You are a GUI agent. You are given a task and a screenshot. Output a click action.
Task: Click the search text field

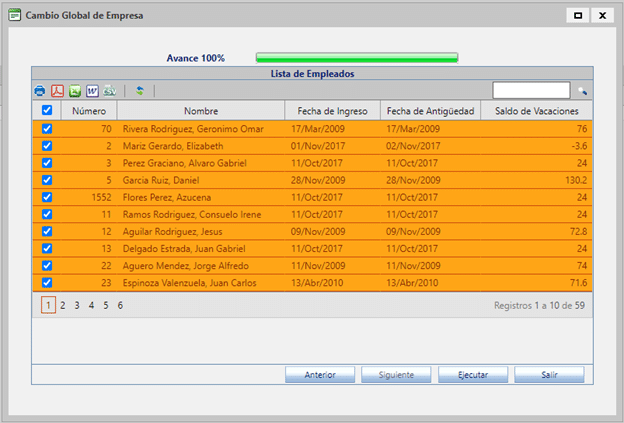click(x=531, y=91)
